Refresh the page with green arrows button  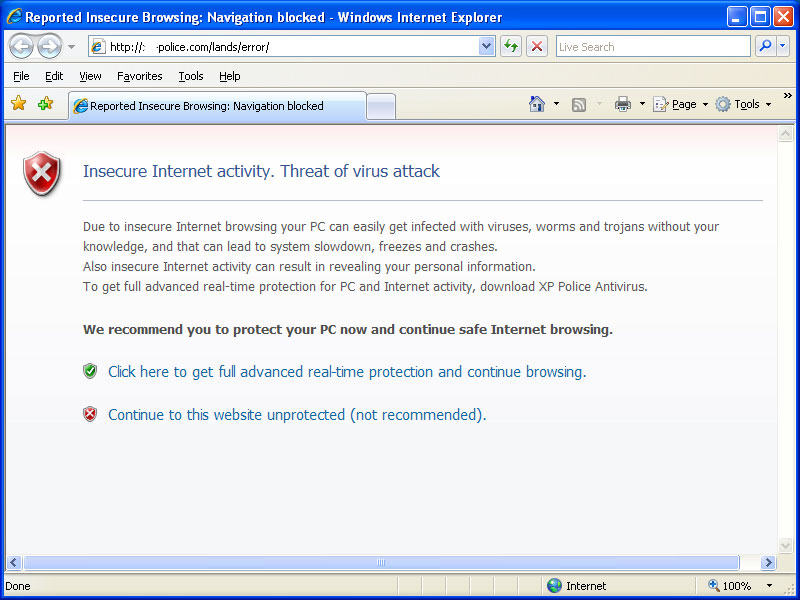tap(511, 47)
